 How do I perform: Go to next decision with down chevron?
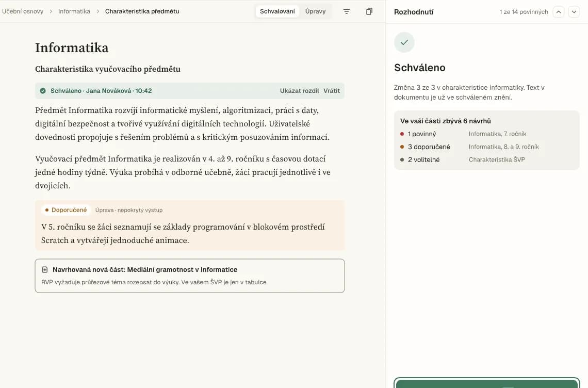tap(574, 12)
